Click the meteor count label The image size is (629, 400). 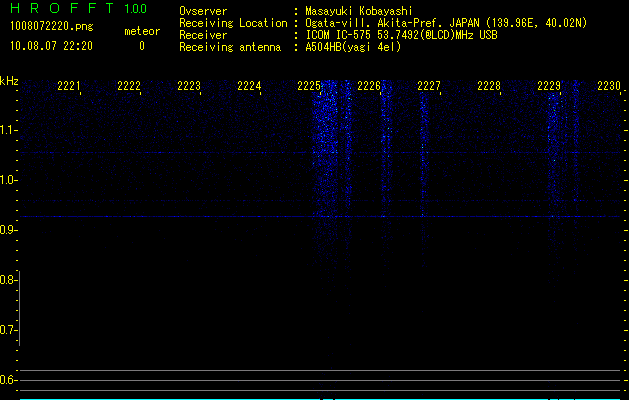point(142,31)
